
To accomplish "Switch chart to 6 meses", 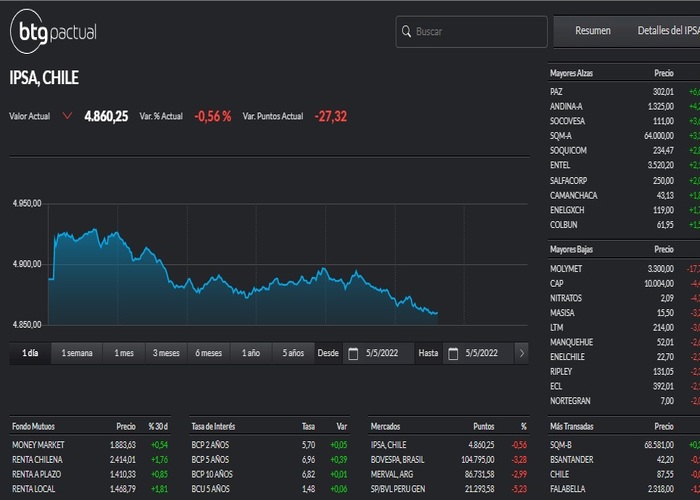I will click(208, 353).
